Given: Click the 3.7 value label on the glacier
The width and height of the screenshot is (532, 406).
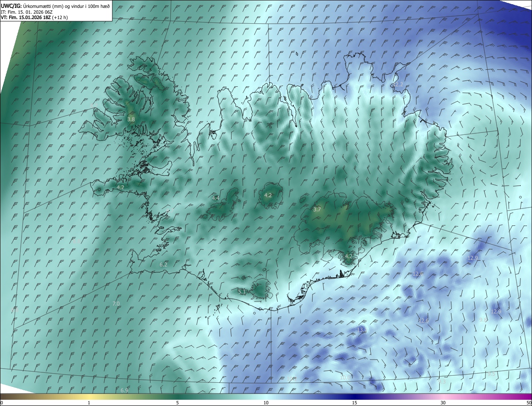Looking at the screenshot, I should point(317,210).
